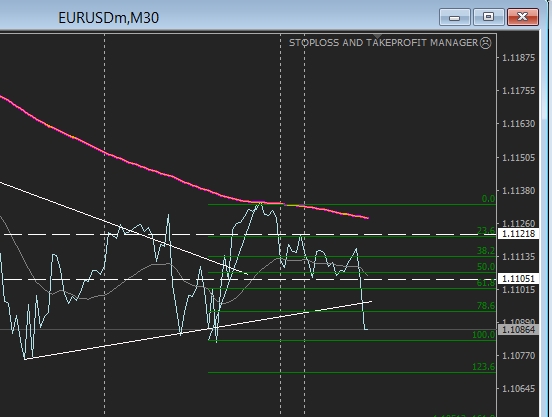Image resolution: width=552 pixels, height=417 pixels.
Task: Select the Fibonacci 100.0 level label
Action: [483, 335]
